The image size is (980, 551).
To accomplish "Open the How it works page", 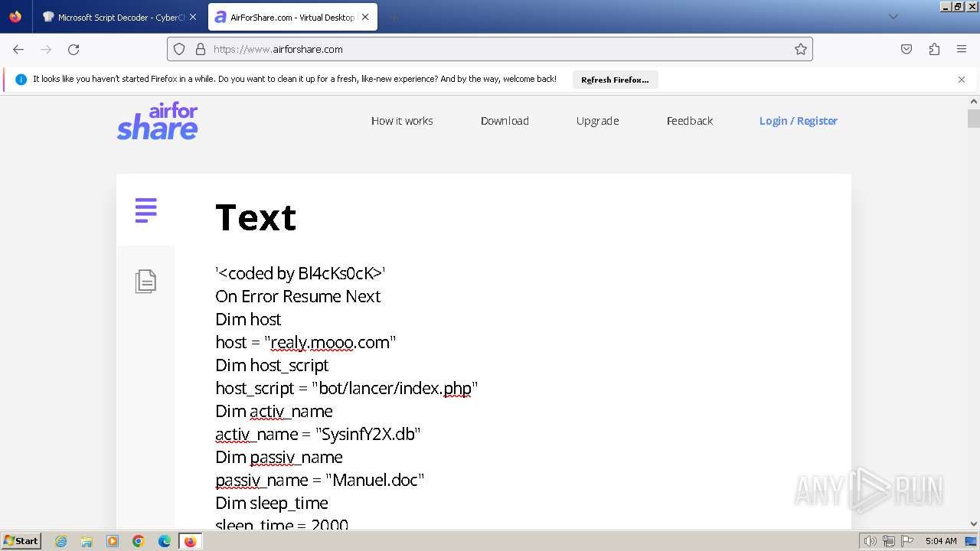I will pyautogui.click(x=402, y=121).
